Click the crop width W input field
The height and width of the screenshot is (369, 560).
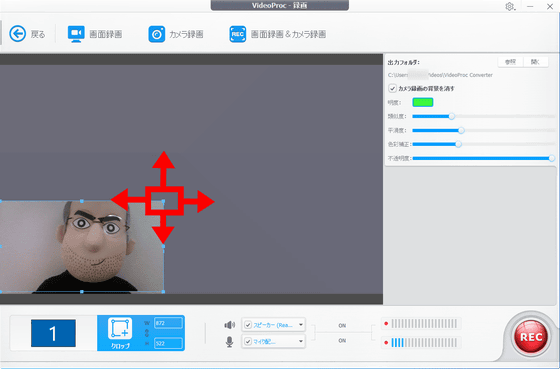coord(168,323)
